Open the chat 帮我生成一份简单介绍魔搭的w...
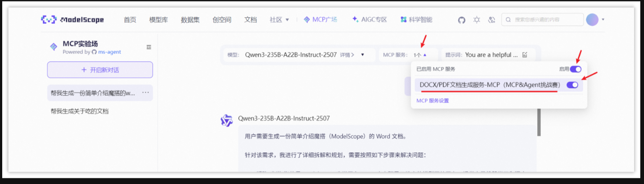 click(93, 93)
